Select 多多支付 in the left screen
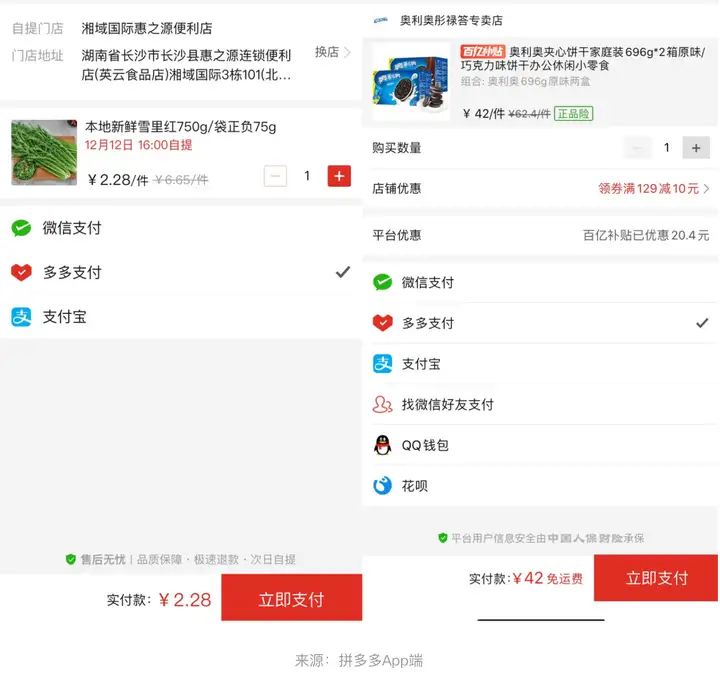The height and width of the screenshot is (680, 720). point(181,272)
